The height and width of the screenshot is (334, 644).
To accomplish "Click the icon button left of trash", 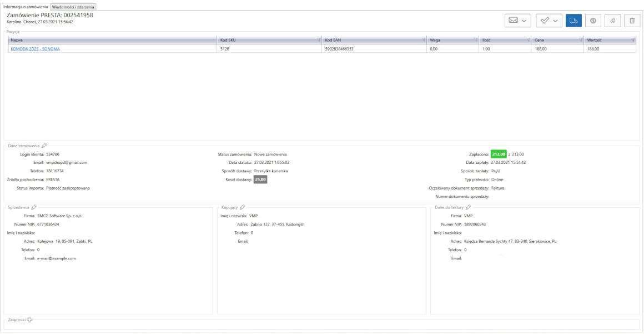I will [613, 20].
